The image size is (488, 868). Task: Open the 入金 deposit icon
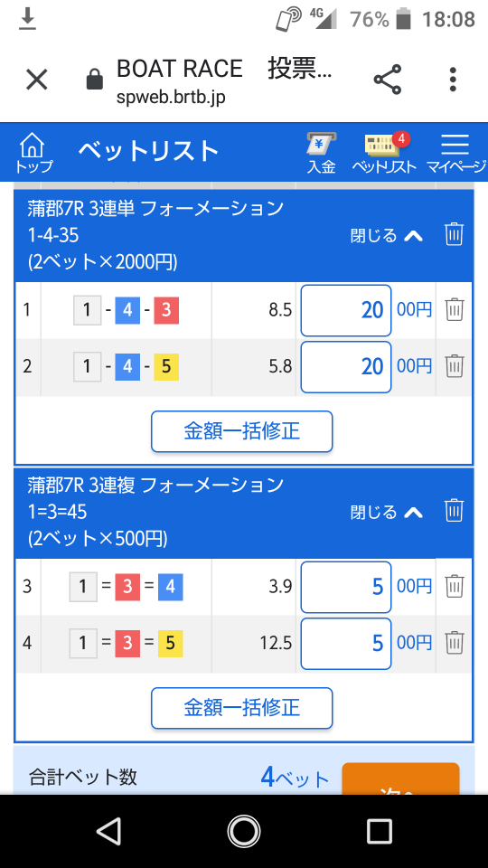(322, 154)
